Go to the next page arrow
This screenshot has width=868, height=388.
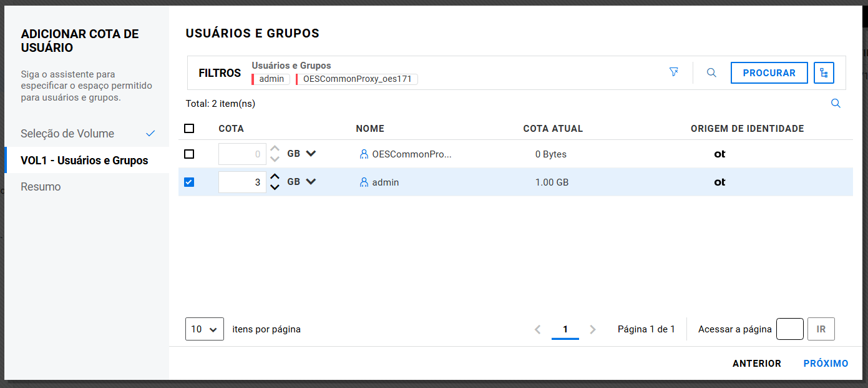click(593, 329)
